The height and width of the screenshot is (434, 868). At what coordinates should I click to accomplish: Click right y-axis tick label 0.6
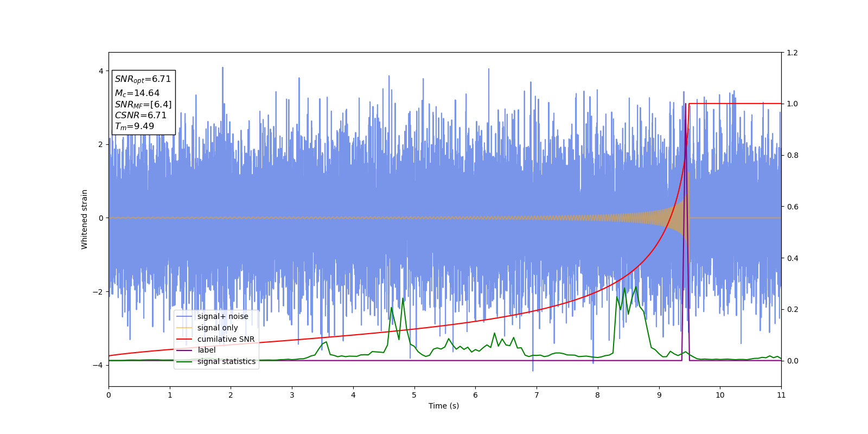click(x=793, y=207)
